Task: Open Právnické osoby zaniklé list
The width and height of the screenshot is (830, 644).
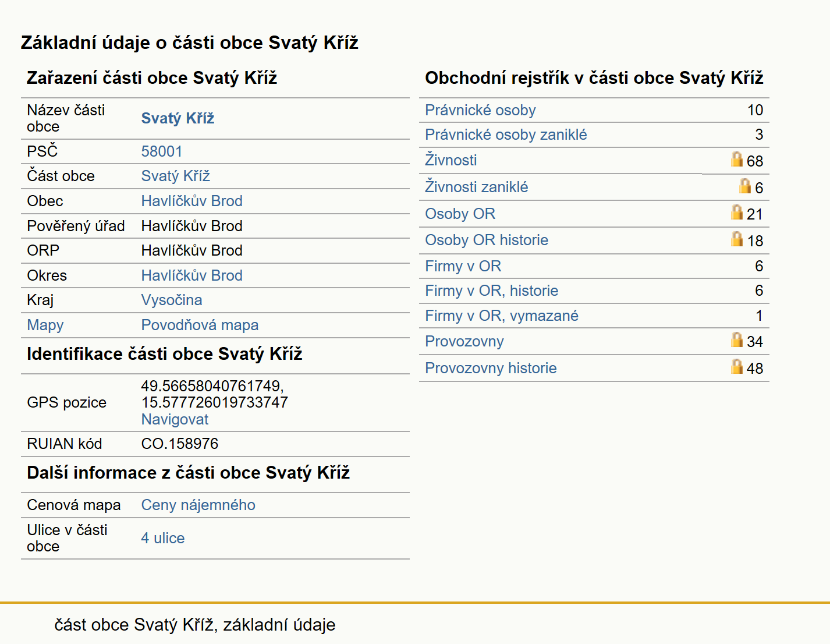Action: click(x=506, y=135)
